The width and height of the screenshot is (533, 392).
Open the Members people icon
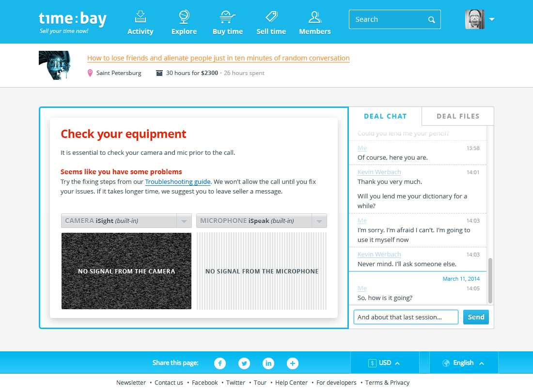(x=315, y=17)
